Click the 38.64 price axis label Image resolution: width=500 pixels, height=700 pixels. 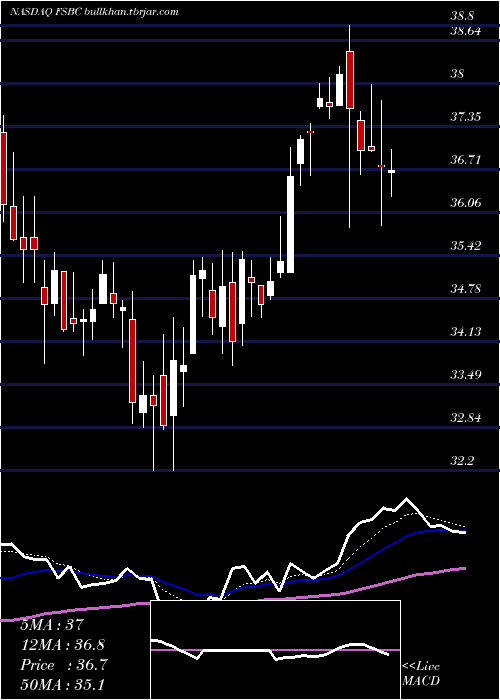[465, 31]
